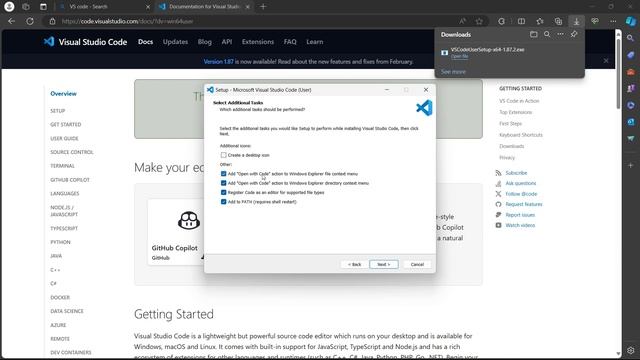Expand DOCKER section in sidebar
The width and height of the screenshot is (640, 360).
point(60,297)
